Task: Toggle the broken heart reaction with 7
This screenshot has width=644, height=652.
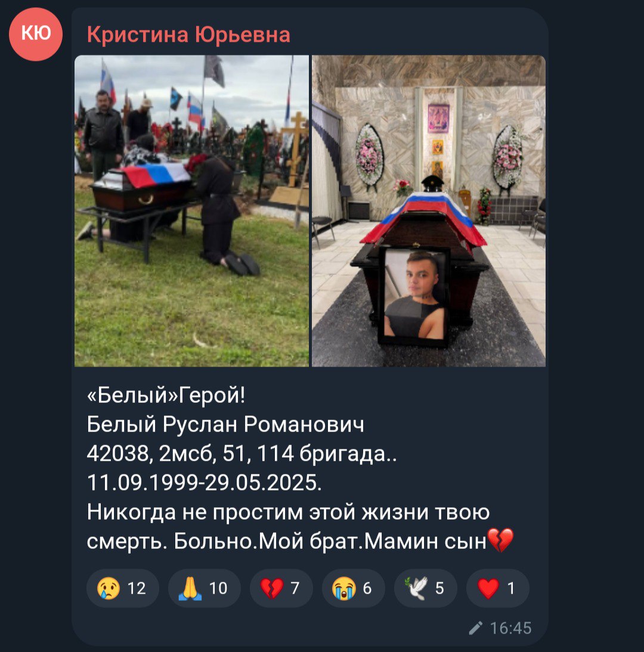Action: pyautogui.click(x=281, y=588)
